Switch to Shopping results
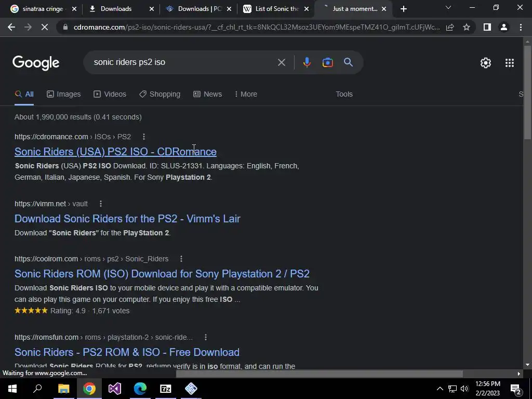 coord(160,95)
